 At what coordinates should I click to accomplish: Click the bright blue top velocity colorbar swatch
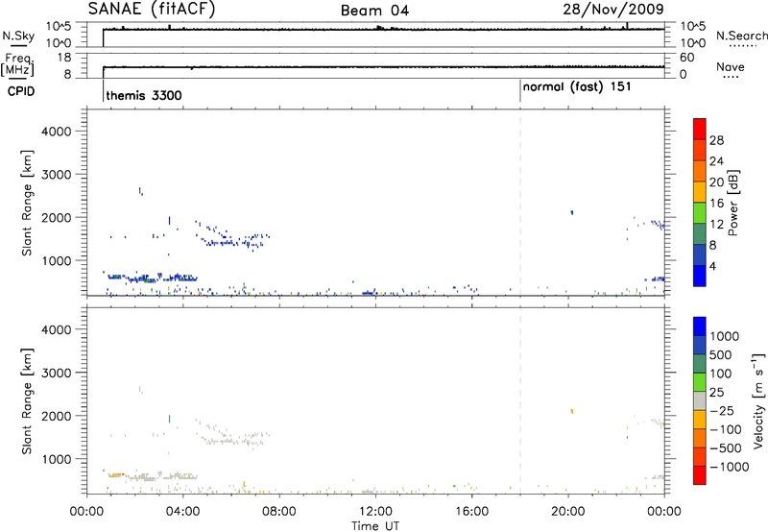click(700, 326)
